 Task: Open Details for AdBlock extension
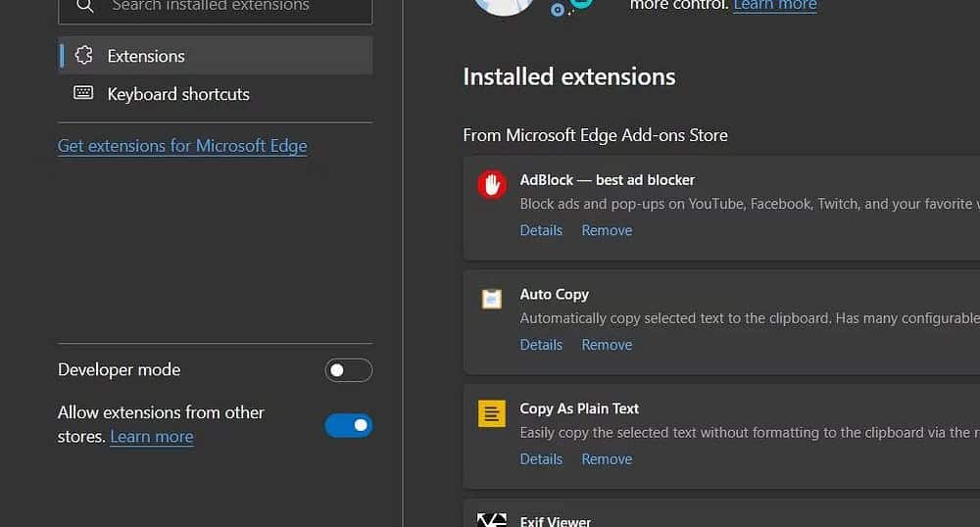coord(541,230)
